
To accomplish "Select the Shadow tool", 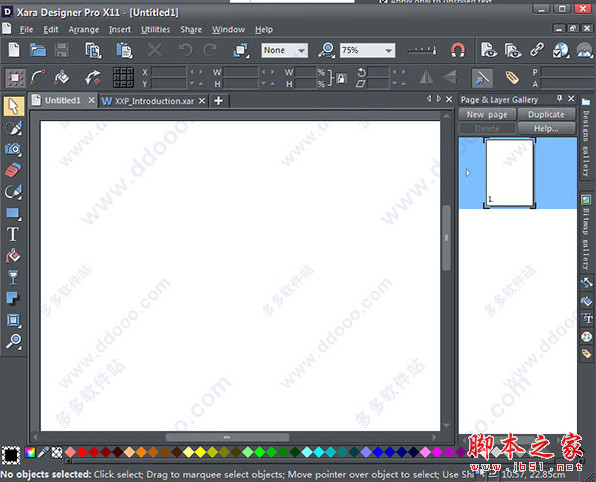I will (13, 298).
